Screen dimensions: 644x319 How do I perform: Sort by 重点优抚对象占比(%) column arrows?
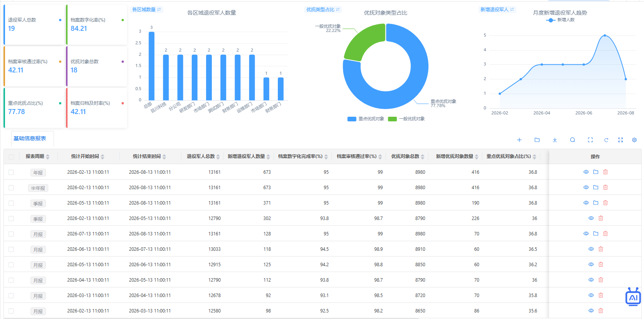(x=534, y=157)
